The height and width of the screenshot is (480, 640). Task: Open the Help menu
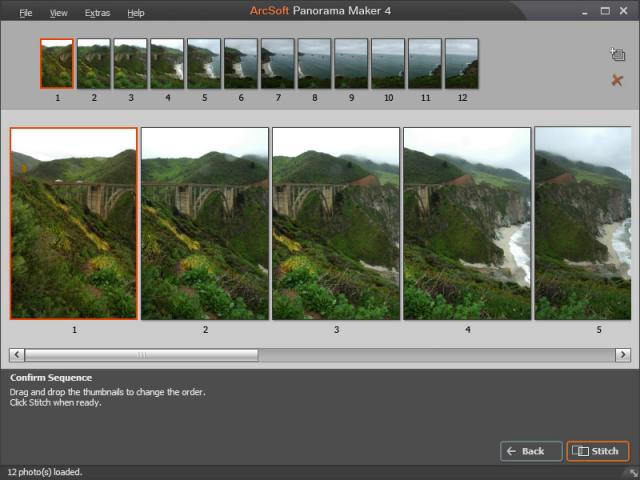[x=136, y=13]
